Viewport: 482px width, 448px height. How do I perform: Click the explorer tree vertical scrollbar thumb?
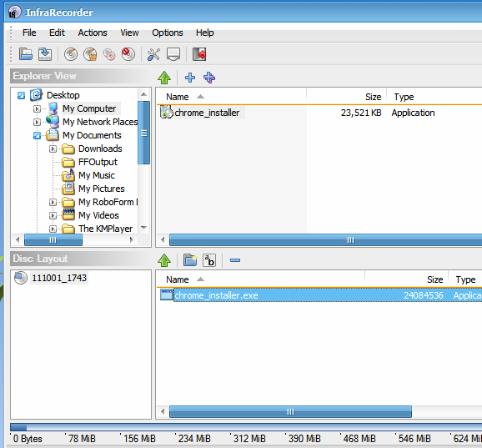point(144,133)
